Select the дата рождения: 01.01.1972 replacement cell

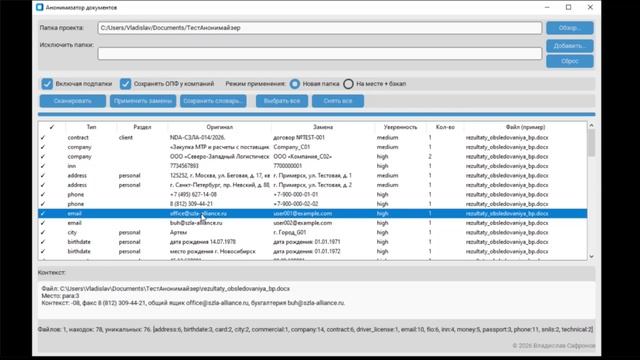tap(307, 251)
